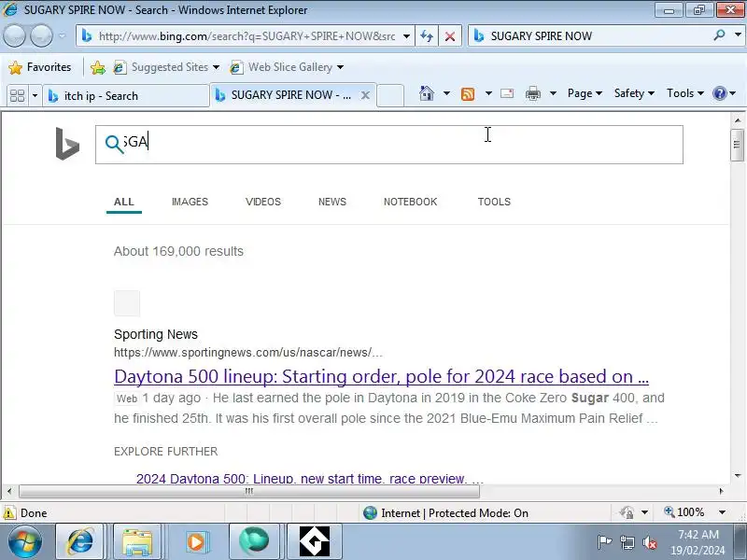Open the search TOOLS option
The image size is (747, 560).
pos(494,202)
